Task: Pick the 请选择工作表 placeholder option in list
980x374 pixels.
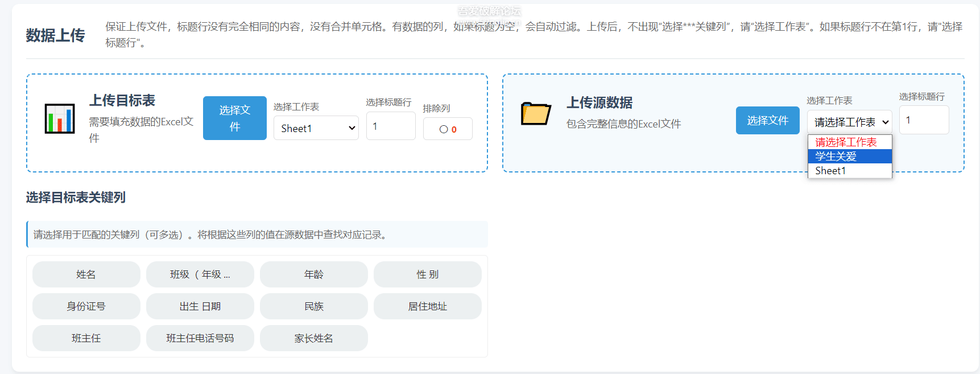Action: click(x=849, y=142)
